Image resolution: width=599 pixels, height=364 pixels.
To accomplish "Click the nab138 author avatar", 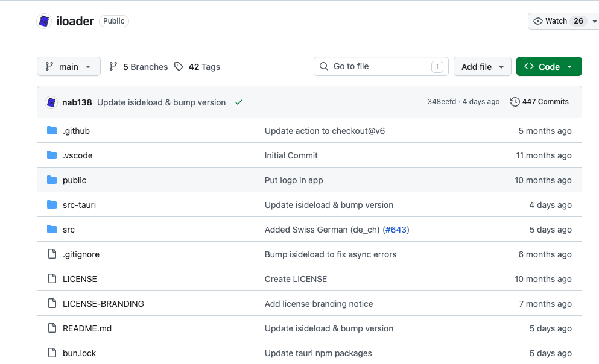I will pos(51,102).
